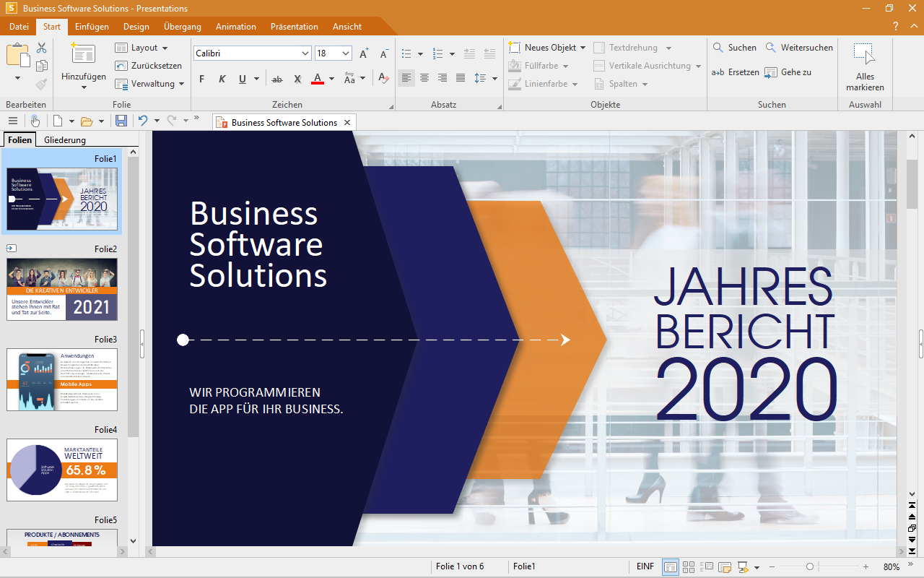Open the Gliederung tab in the sidebar
The image size is (924, 578).
64,139
